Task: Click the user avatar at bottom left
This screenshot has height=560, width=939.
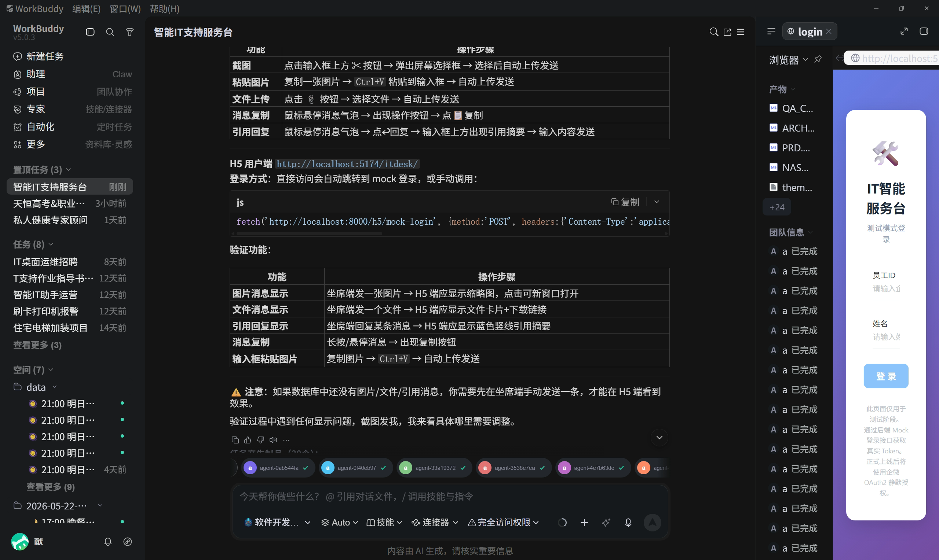Action: (x=20, y=542)
